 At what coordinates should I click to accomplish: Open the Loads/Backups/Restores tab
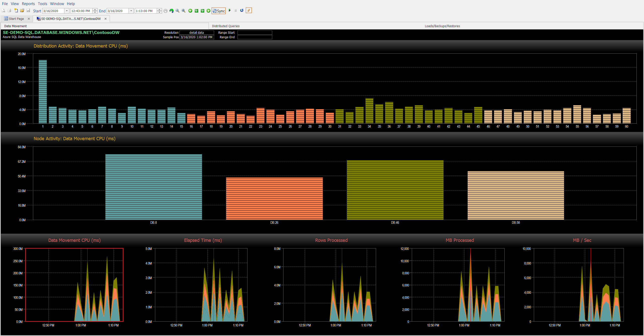pos(442,26)
